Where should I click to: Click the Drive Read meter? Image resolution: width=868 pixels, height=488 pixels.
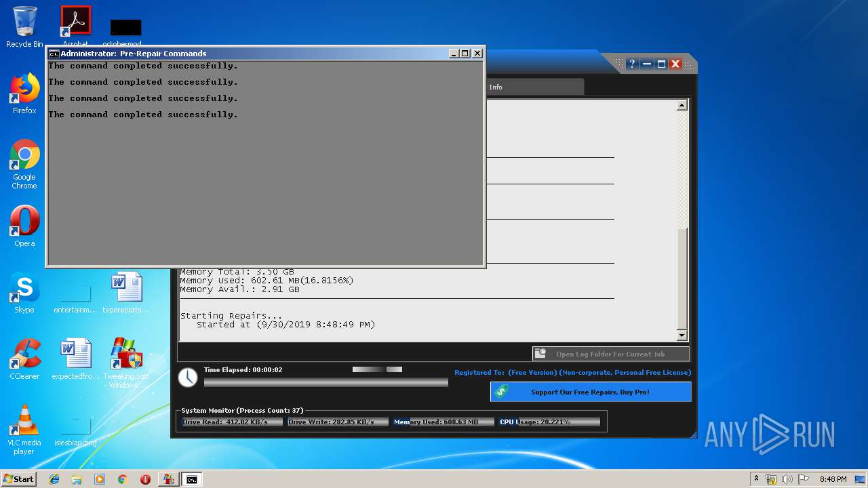pyautogui.click(x=233, y=422)
